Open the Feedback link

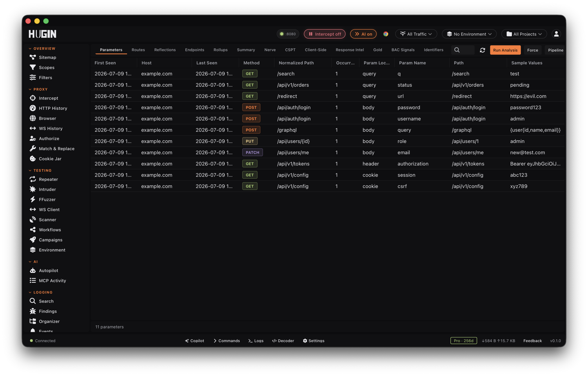(x=532, y=341)
